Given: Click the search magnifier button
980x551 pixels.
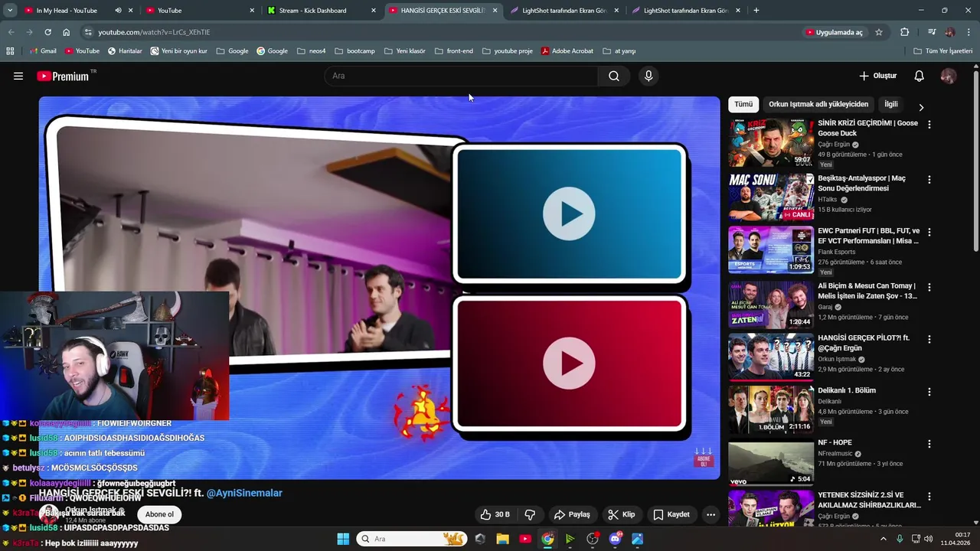Looking at the screenshot, I should [x=614, y=76].
